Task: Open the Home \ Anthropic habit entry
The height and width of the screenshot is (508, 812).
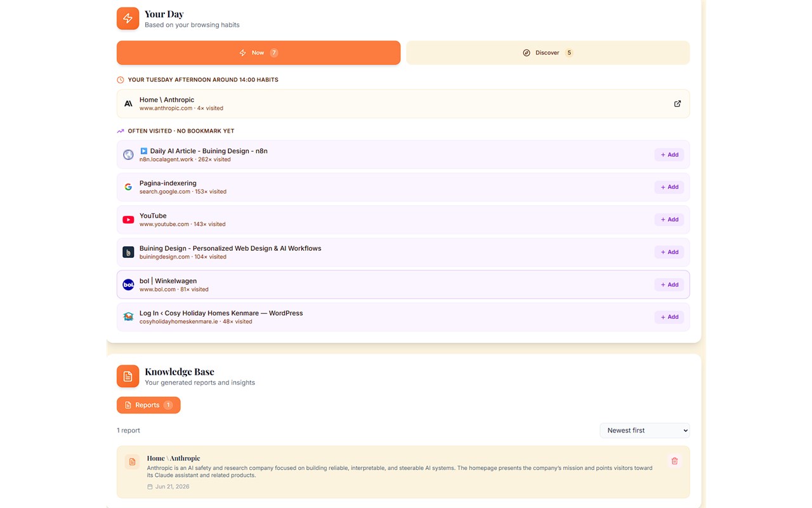Action: pos(403,104)
